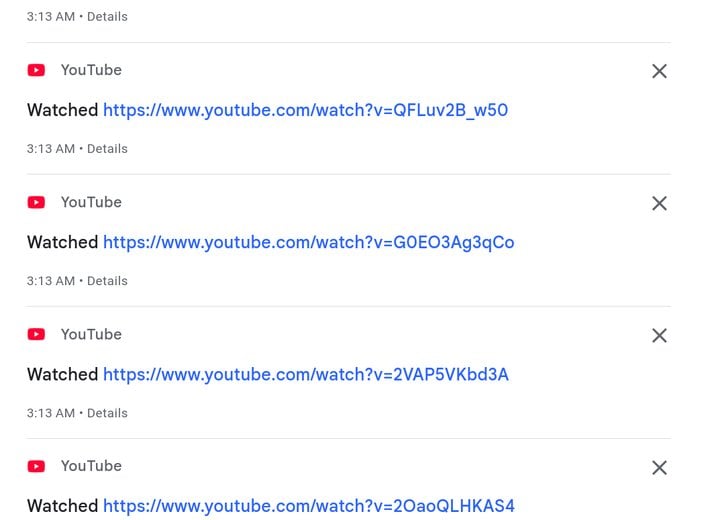Click the YouTube label above the 2VAP5VKbd3A link
This screenshot has height=520, width=720.
point(91,334)
